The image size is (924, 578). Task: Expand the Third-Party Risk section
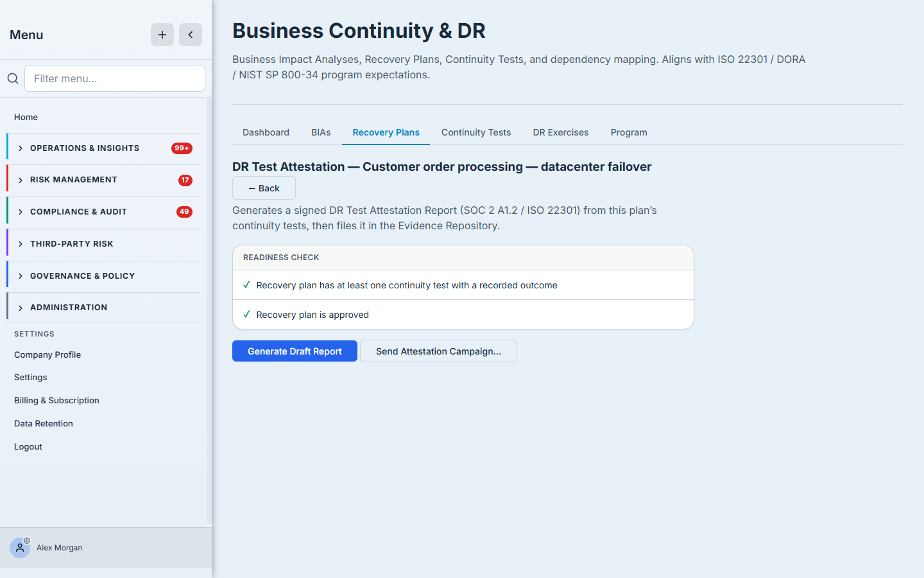(x=103, y=244)
